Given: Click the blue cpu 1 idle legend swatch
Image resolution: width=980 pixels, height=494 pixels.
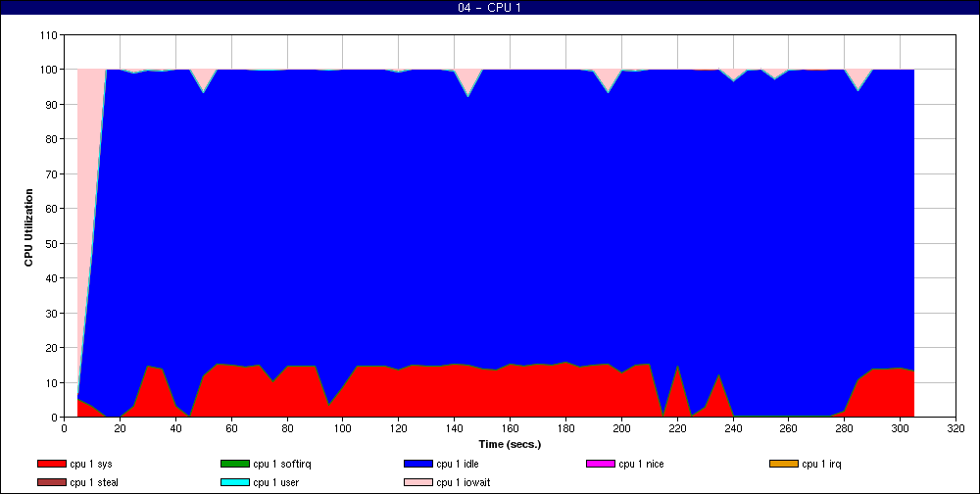Looking at the screenshot, I should tap(417, 464).
